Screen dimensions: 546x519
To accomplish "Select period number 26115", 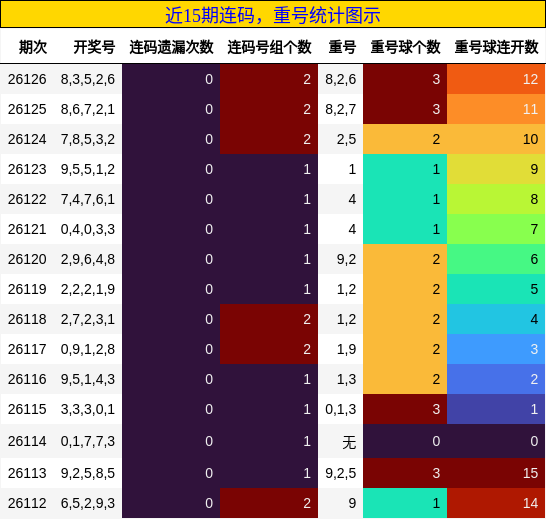I will click(27, 409).
